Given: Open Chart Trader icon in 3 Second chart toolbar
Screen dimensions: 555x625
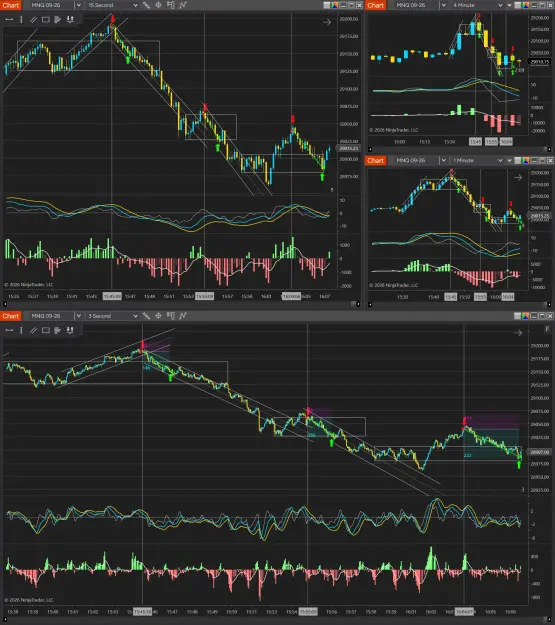Looking at the screenshot, I should pyautogui.click(x=171, y=316).
